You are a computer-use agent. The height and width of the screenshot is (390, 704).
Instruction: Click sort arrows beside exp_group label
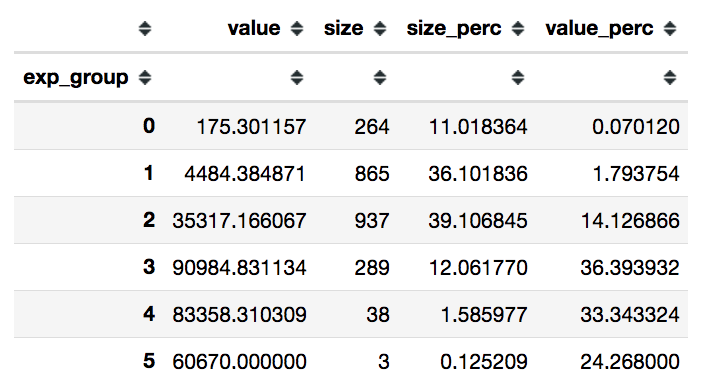pos(145,78)
